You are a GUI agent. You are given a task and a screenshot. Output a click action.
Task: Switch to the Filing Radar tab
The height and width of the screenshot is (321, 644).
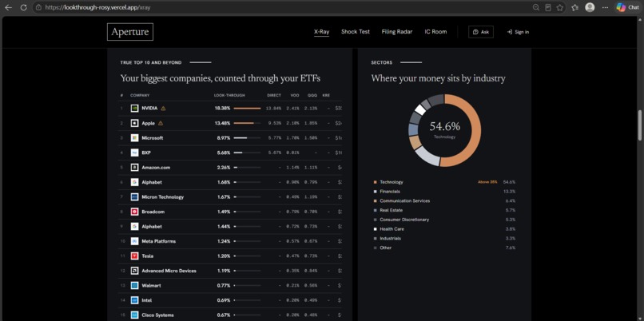coord(397,32)
